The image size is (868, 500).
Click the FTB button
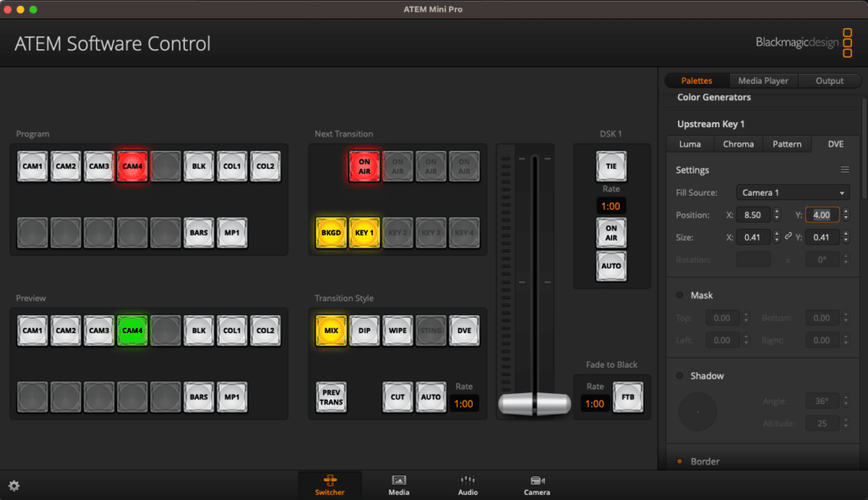[628, 397]
